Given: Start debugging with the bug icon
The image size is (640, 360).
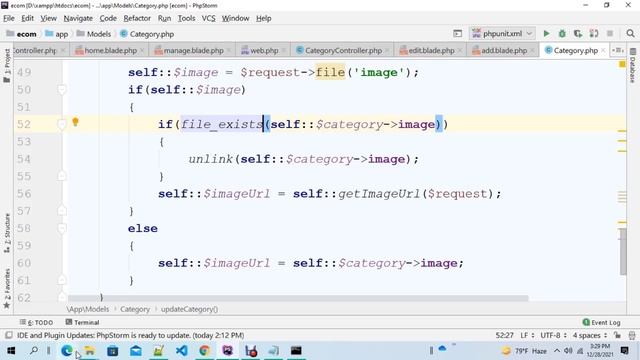Looking at the screenshot, I should tap(562, 33).
